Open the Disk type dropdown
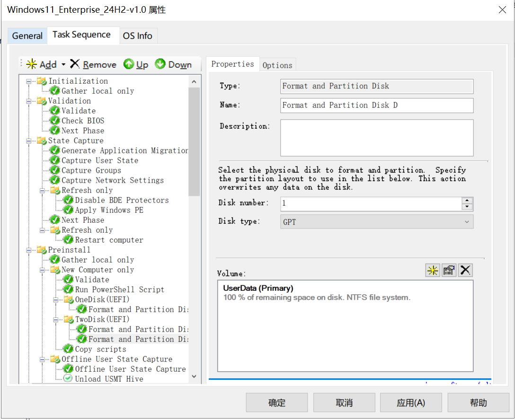The width and height of the screenshot is (515, 420). (376, 222)
